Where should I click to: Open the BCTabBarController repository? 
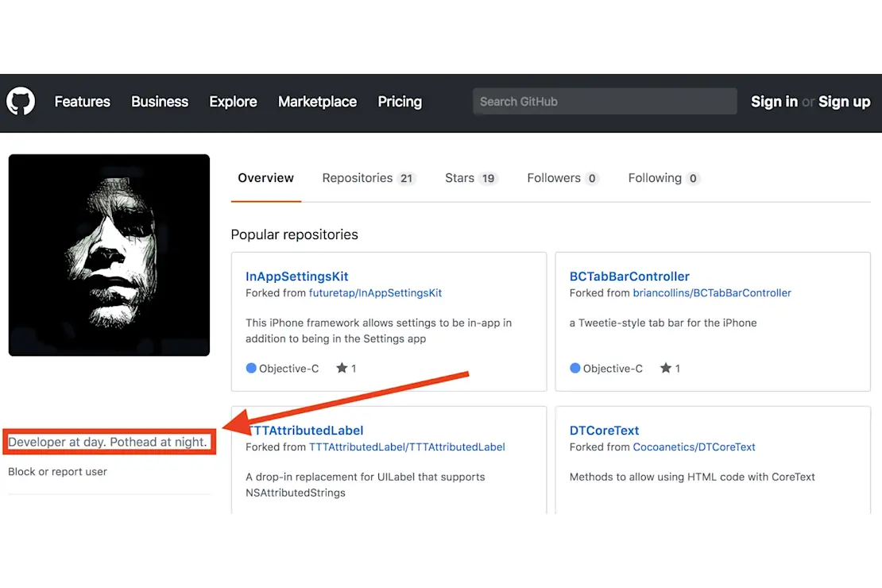tap(629, 277)
